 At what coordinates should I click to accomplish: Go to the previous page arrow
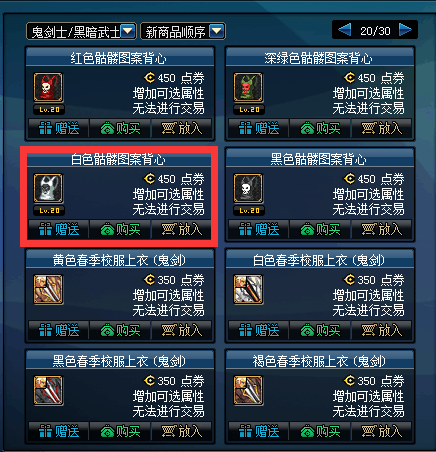point(345,30)
